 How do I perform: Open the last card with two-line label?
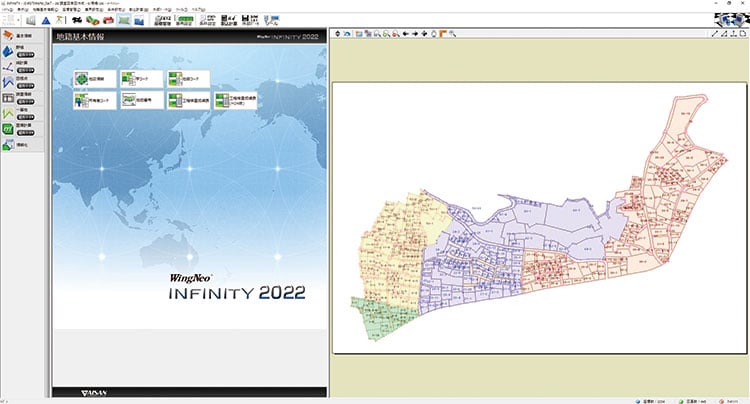click(235, 100)
